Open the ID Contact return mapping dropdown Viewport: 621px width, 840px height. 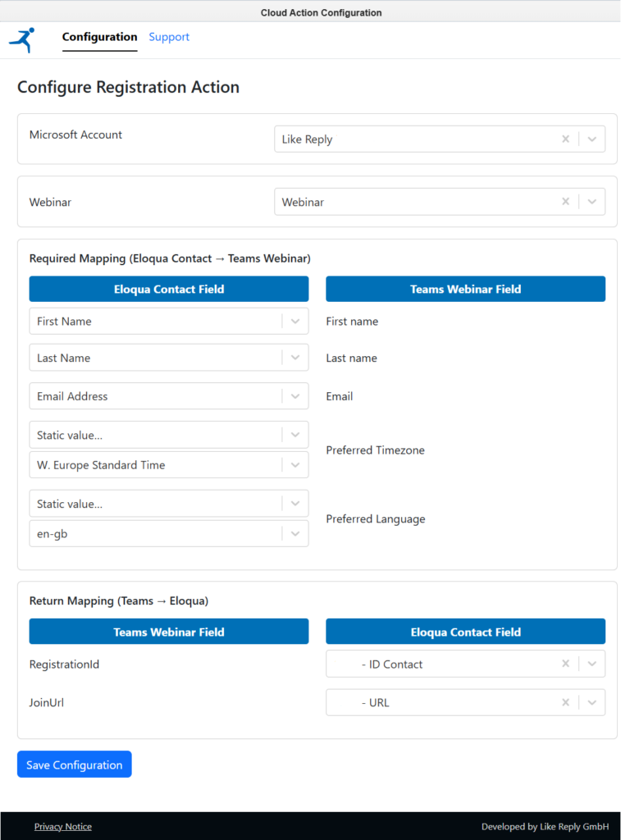[x=591, y=664]
